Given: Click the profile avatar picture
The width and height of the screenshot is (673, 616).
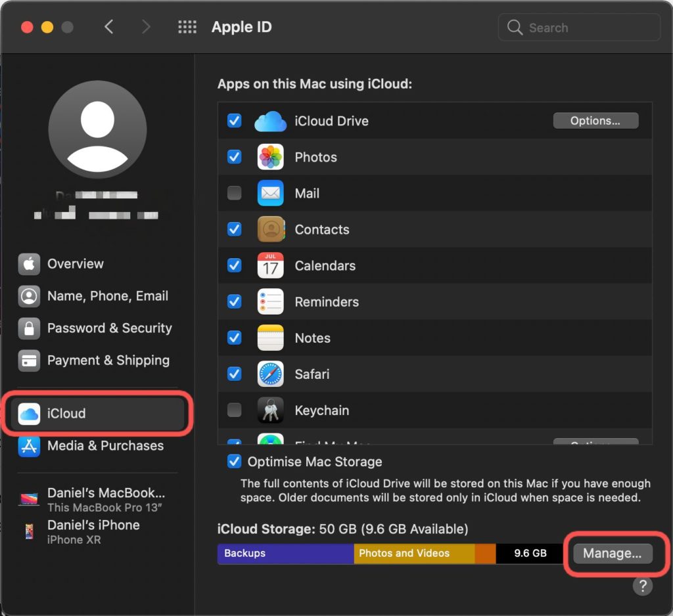Looking at the screenshot, I should [97, 129].
